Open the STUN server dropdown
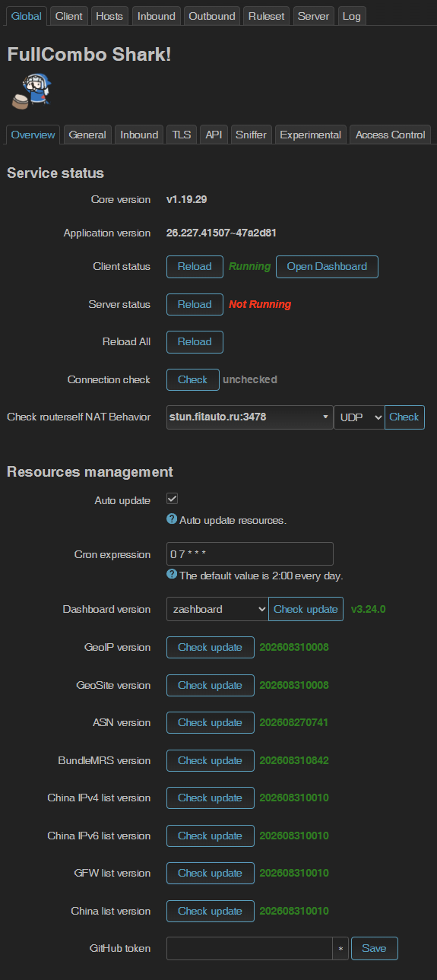 pos(249,417)
